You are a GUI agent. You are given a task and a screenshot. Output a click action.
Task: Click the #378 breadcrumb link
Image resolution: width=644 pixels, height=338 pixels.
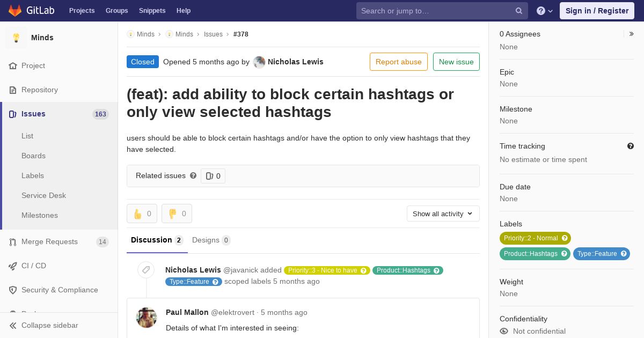pyautogui.click(x=241, y=34)
